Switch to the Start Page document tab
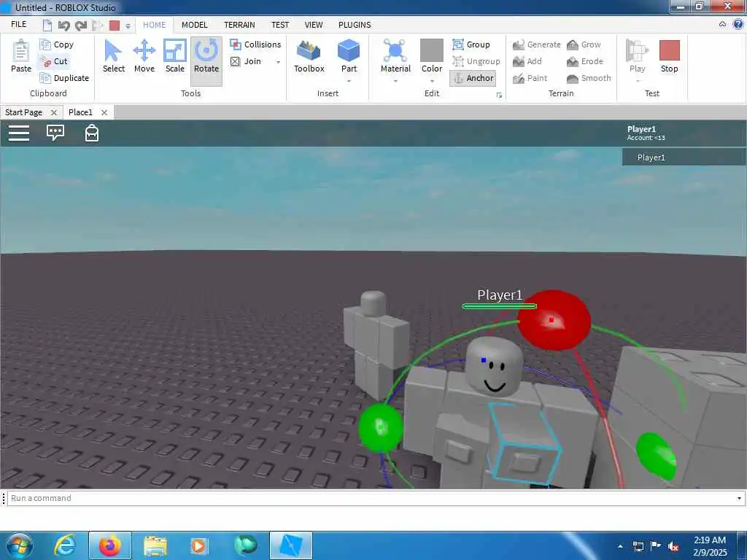 (24, 112)
